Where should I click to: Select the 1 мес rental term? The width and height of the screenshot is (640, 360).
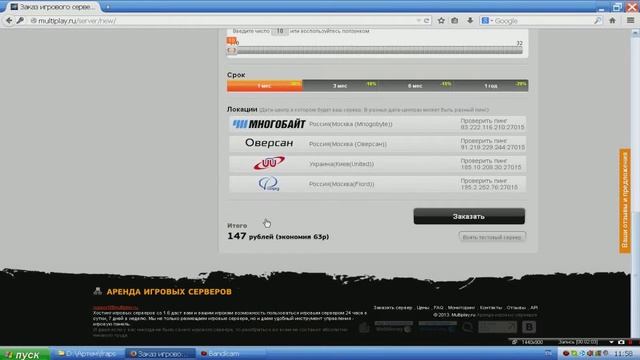[264, 86]
